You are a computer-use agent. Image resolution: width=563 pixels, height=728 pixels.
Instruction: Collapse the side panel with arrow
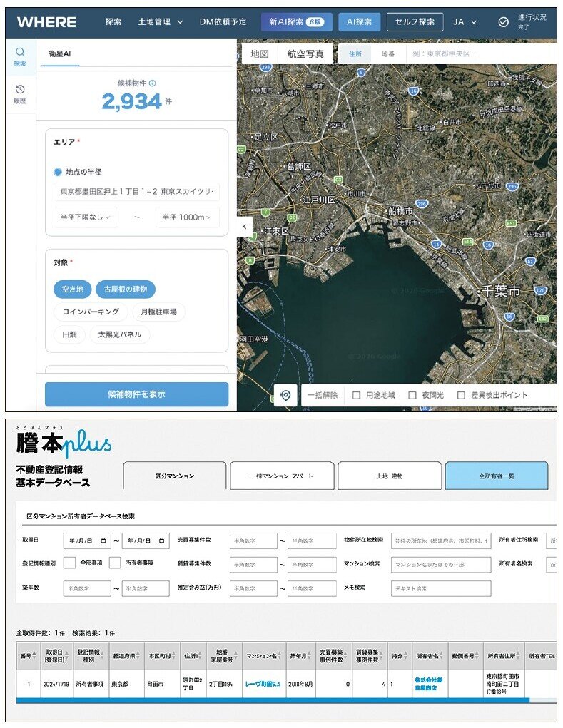[245, 227]
